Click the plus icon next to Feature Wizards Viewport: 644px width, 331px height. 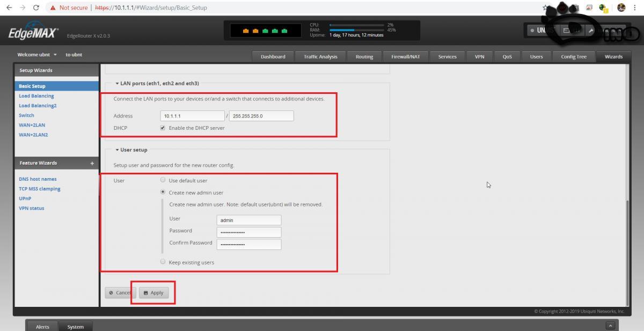click(92, 163)
